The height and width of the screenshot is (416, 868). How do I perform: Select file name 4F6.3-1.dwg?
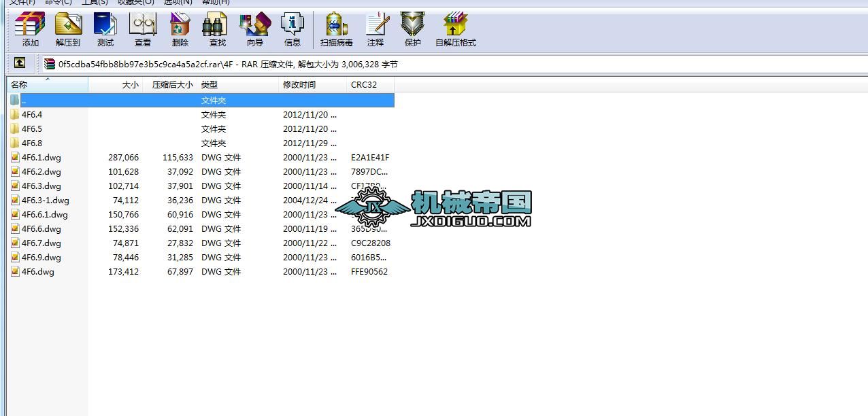click(x=46, y=200)
